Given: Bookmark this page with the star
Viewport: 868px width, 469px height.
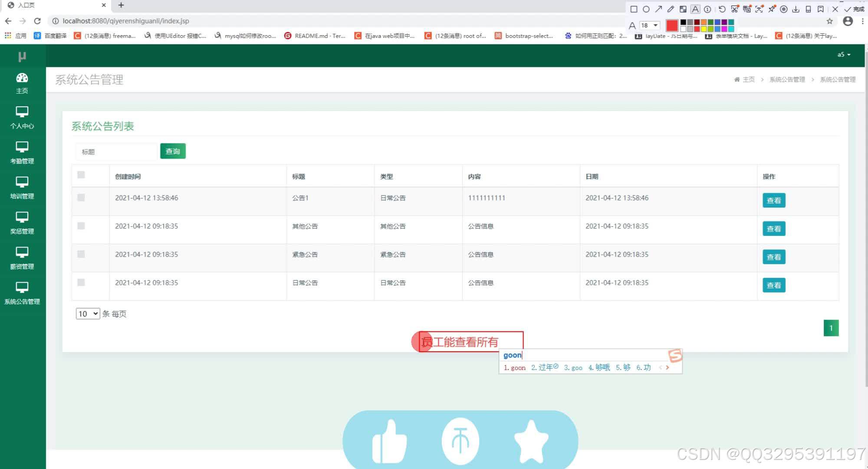Looking at the screenshot, I should [x=829, y=21].
